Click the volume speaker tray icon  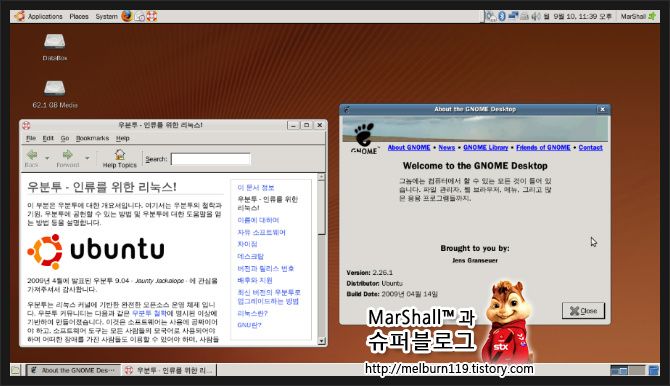click(535, 16)
